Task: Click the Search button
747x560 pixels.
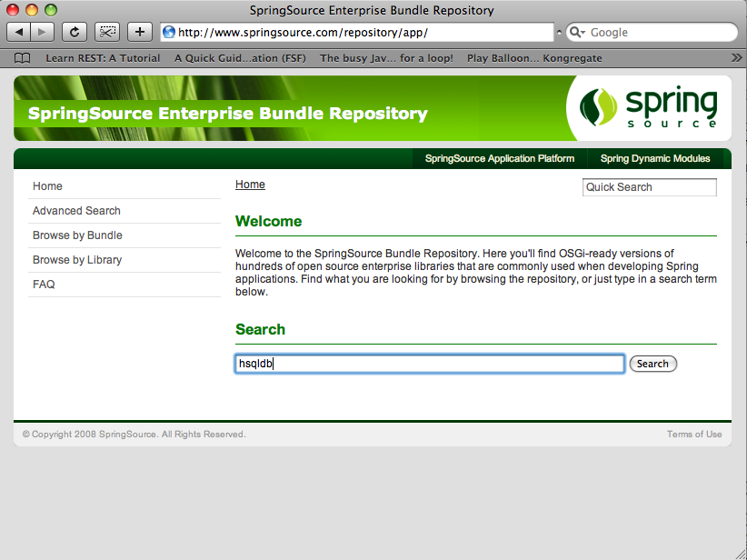Action: pos(652,364)
